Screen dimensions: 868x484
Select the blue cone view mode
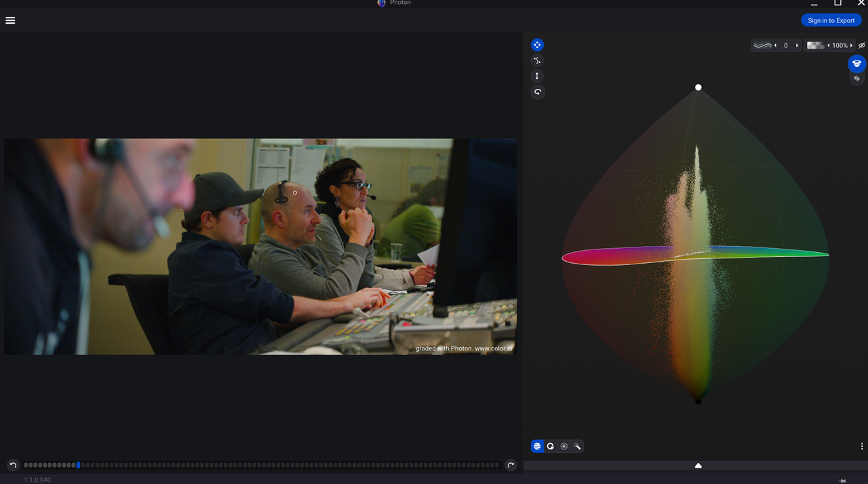[x=857, y=64]
